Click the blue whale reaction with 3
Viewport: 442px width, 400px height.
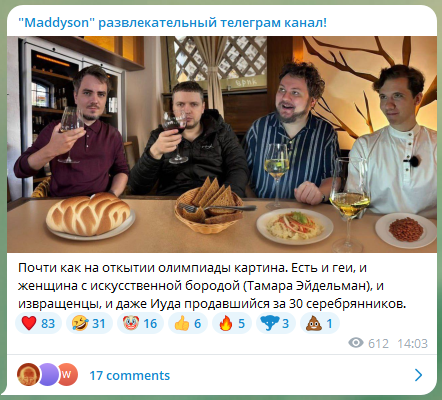[x=276, y=323]
